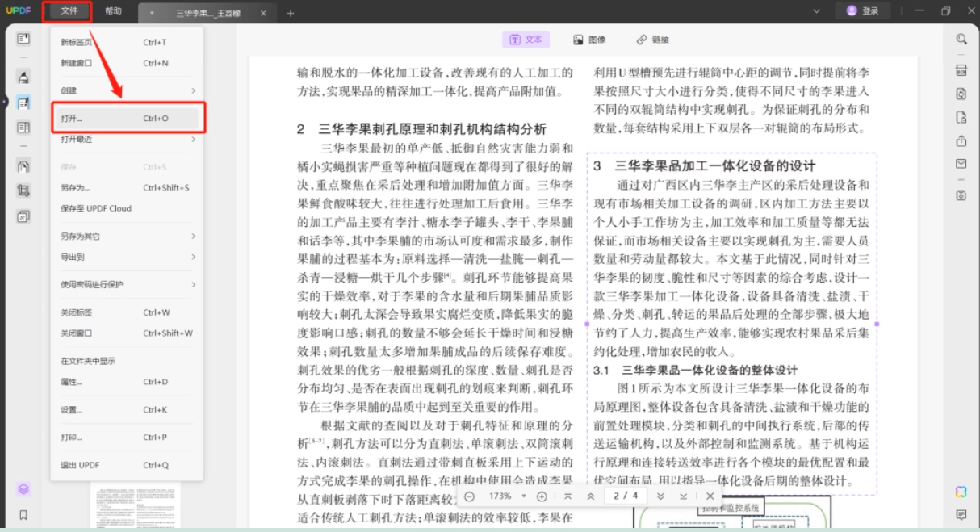Viewport: 980px width, 532px height.
Task: Click the Save to disk icon in right sidebar
Action: (x=961, y=195)
